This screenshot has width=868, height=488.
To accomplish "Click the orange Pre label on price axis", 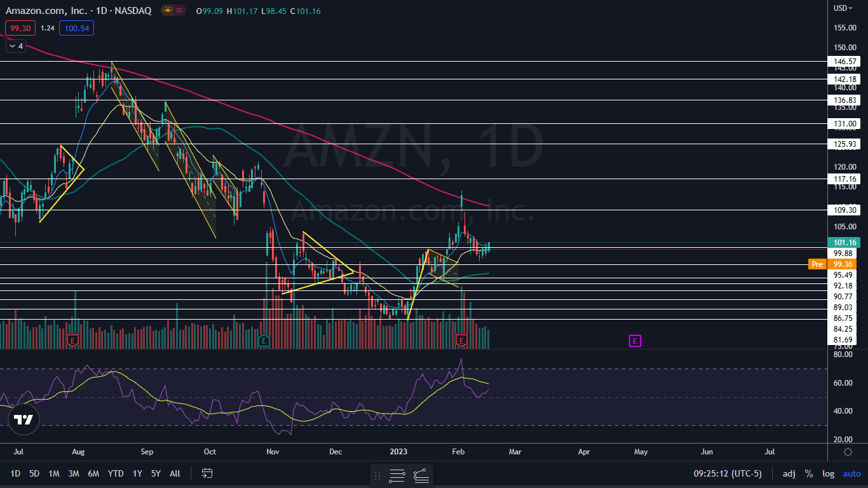I will [817, 264].
